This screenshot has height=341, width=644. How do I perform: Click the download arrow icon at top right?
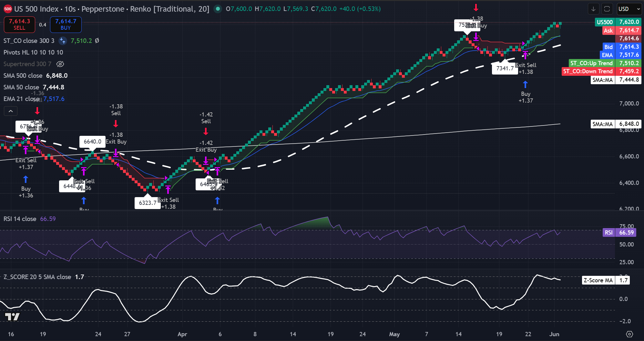pos(593,9)
